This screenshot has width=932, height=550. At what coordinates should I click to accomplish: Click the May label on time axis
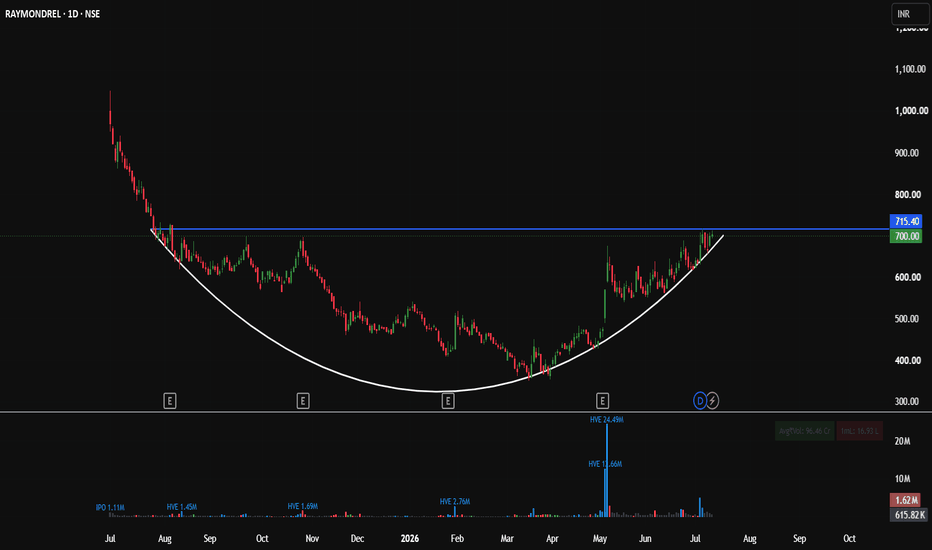click(x=600, y=539)
